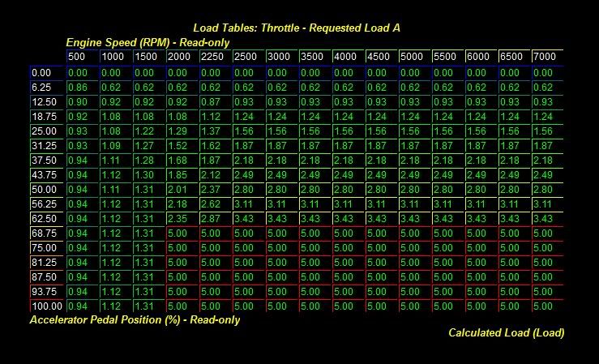Image resolution: width=599 pixels, height=364 pixels.
Task: Select the 7000 RPM column header
Action: (547, 57)
